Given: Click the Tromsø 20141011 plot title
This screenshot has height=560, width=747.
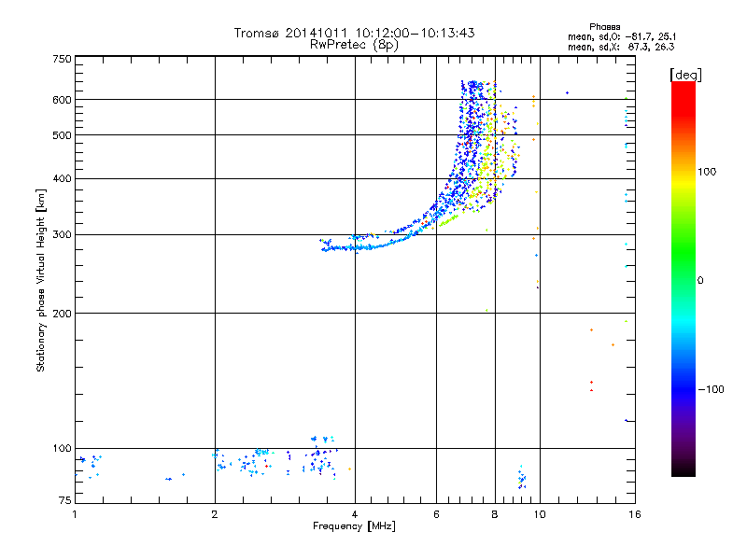Looking at the screenshot, I should pyautogui.click(x=354, y=33).
